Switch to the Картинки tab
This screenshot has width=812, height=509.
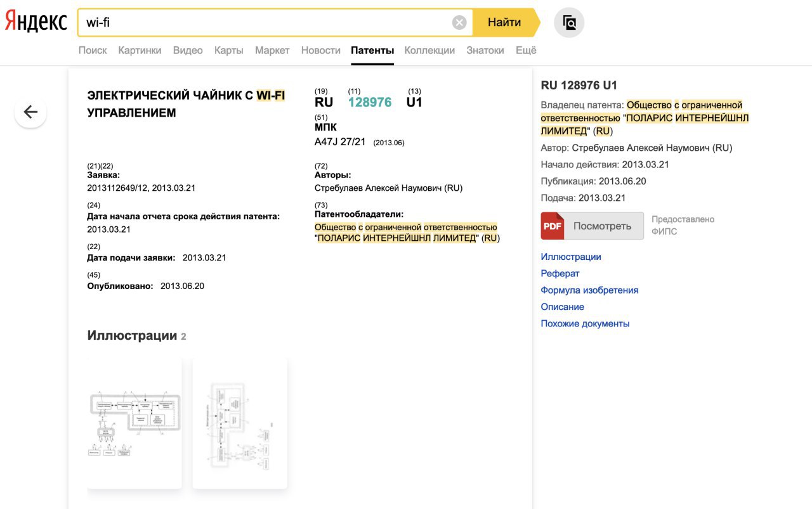pyautogui.click(x=140, y=50)
